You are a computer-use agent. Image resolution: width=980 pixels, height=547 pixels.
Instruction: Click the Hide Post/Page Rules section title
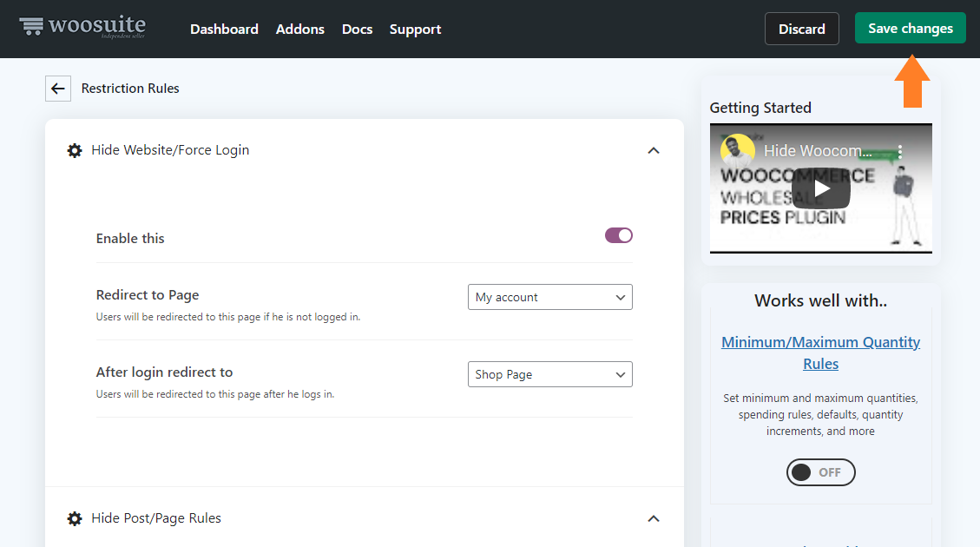(156, 518)
